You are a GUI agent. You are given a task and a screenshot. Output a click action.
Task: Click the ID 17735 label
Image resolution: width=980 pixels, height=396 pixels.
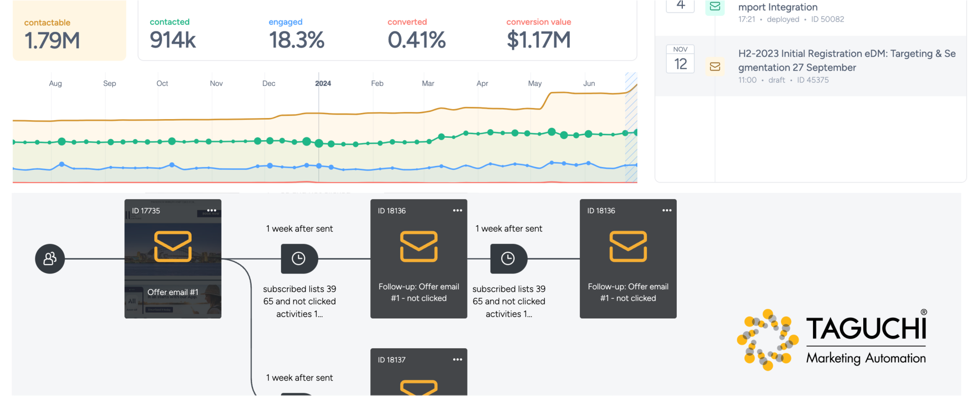coord(146,211)
